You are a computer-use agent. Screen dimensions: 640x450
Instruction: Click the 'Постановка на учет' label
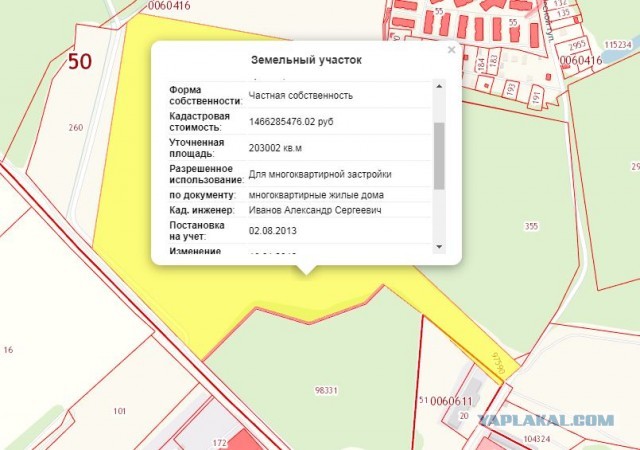(x=197, y=231)
